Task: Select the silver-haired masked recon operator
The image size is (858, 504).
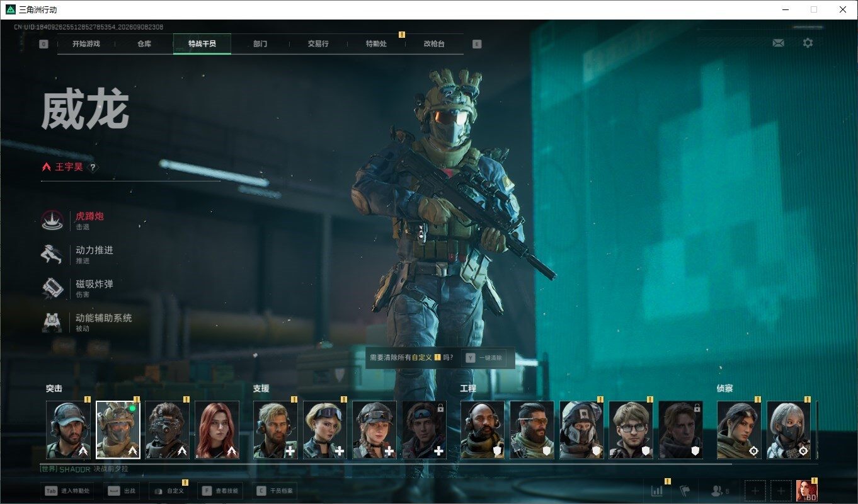Action: coord(789,430)
